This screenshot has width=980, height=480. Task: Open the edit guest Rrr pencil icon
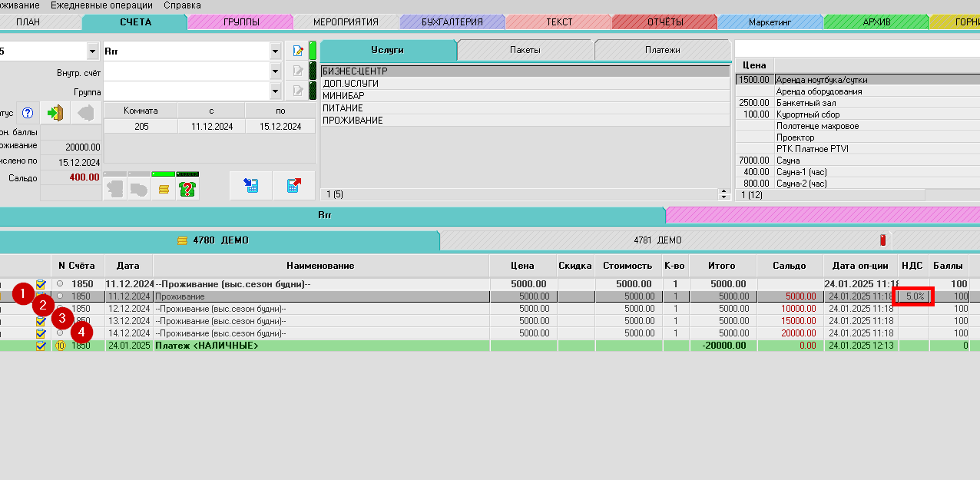click(296, 51)
